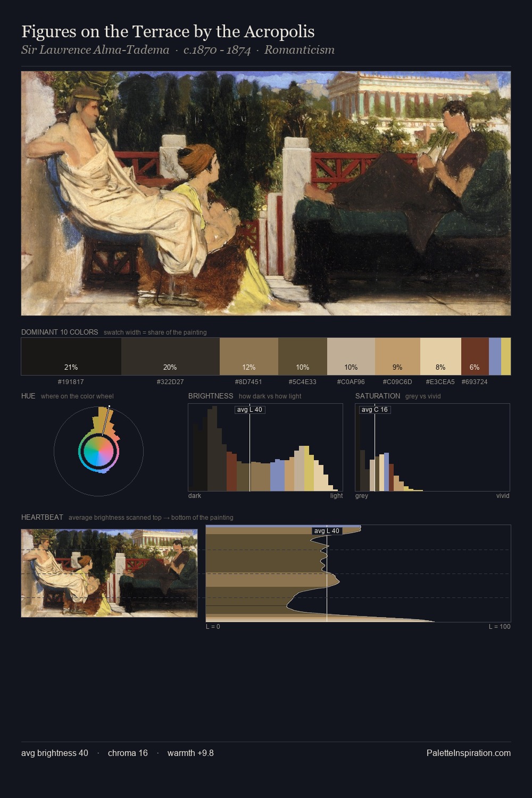Click the small heartbeat painting thumbnail

click(109, 573)
